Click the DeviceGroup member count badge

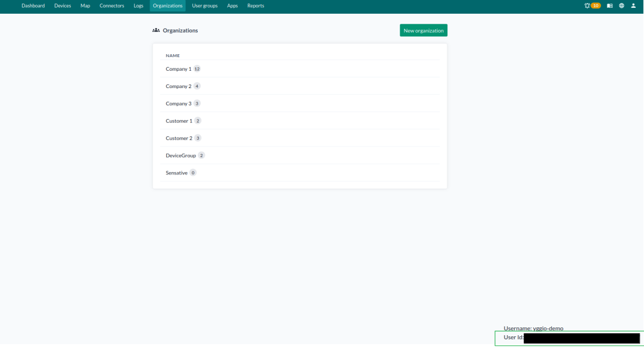201,155
